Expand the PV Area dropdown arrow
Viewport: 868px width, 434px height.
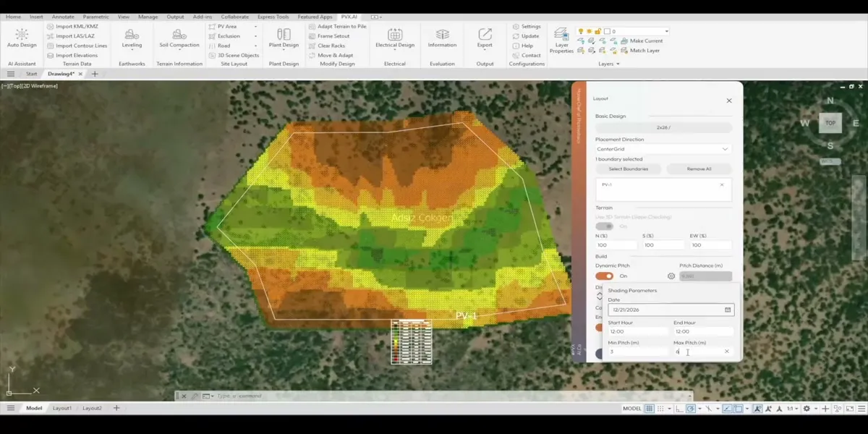[255, 27]
